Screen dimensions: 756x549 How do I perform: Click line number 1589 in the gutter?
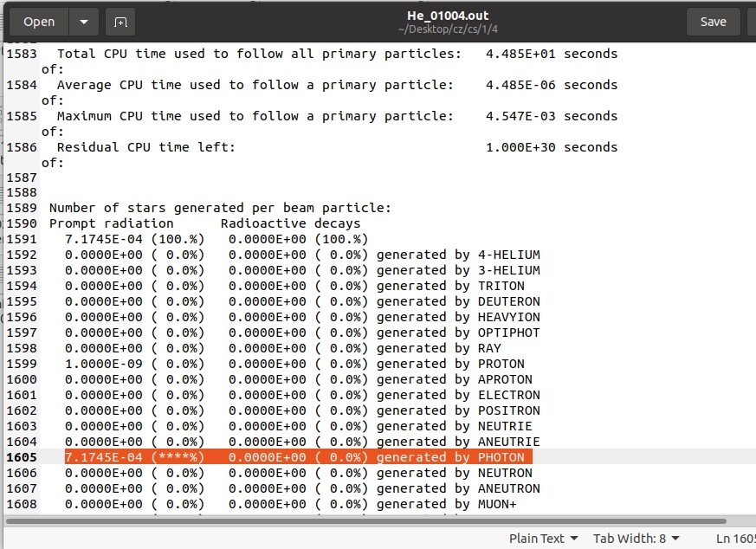22,208
